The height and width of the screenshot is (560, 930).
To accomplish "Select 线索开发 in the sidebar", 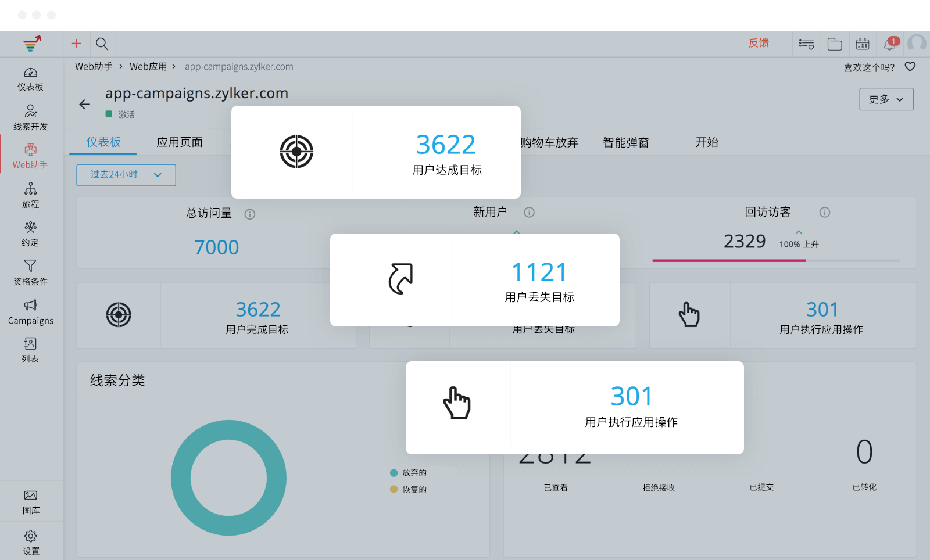I will click(30, 116).
